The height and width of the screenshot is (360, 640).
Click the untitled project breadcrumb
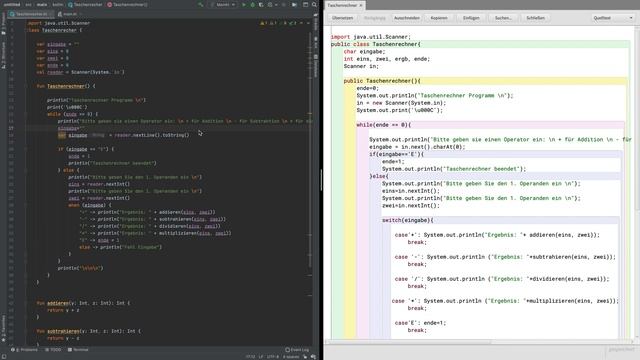[12, 4]
